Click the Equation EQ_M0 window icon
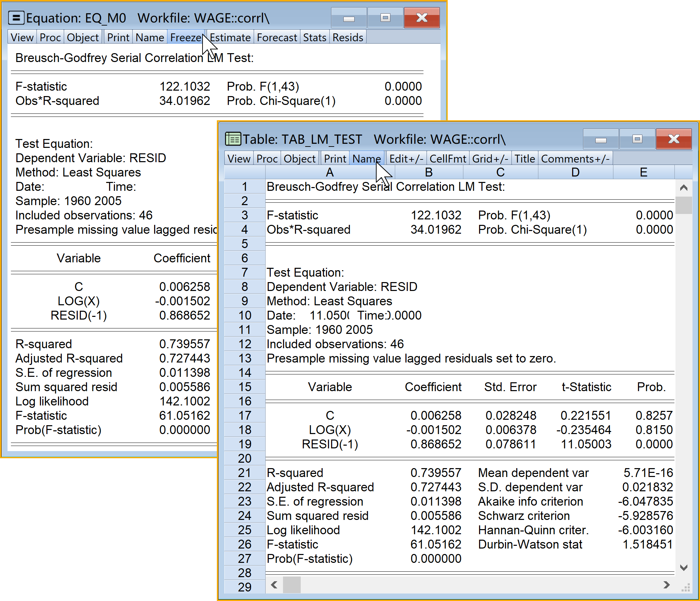This screenshot has height=601, width=700. pyautogui.click(x=16, y=18)
